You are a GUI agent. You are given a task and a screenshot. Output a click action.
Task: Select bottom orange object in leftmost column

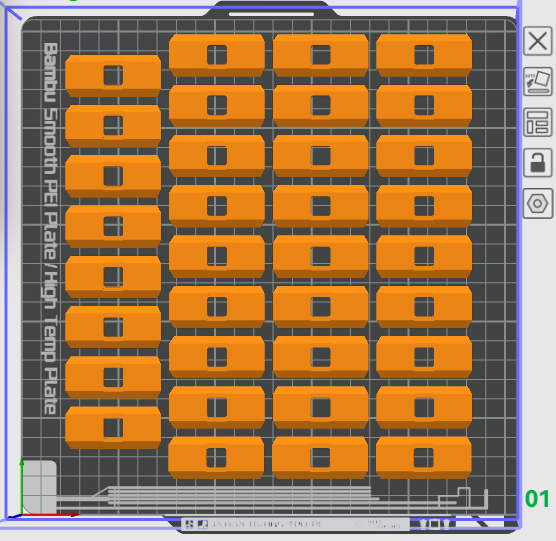point(113,428)
